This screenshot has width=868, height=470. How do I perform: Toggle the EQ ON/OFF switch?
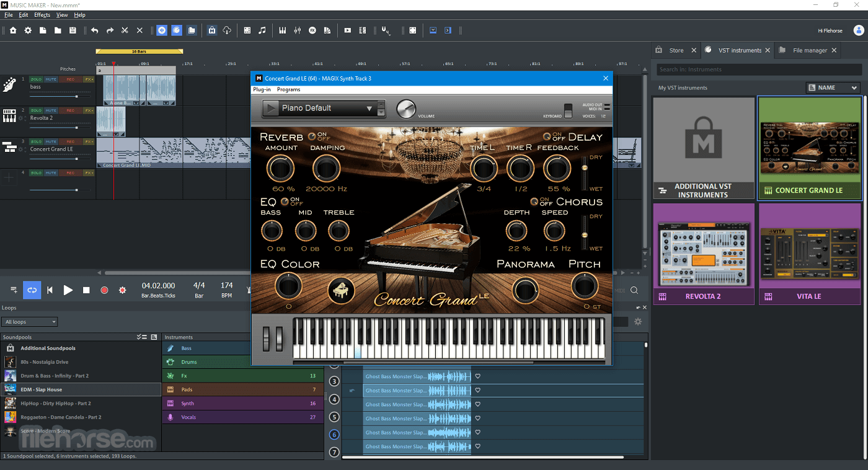coord(284,202)
